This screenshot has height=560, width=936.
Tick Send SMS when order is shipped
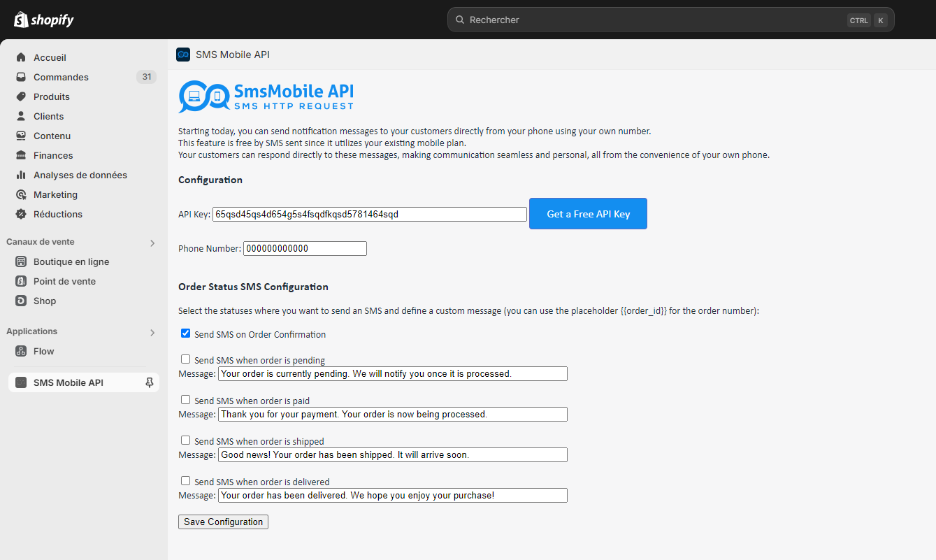tap(185, 440)
